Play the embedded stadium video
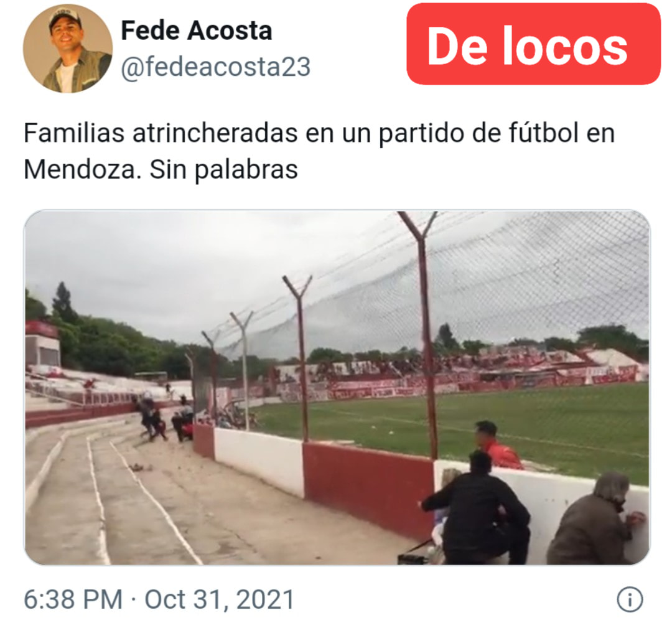Screen dimensions: 672x633 tap(337, 387)
